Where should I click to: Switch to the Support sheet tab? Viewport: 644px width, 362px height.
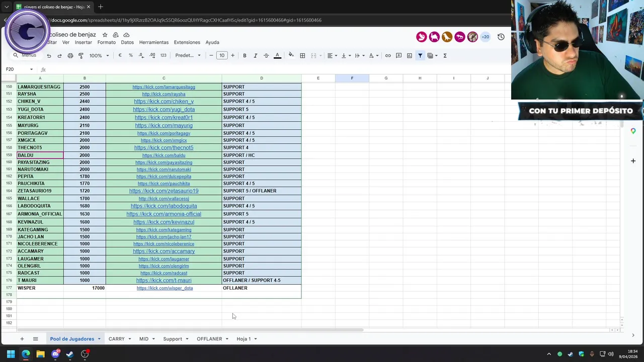point(173,339)
